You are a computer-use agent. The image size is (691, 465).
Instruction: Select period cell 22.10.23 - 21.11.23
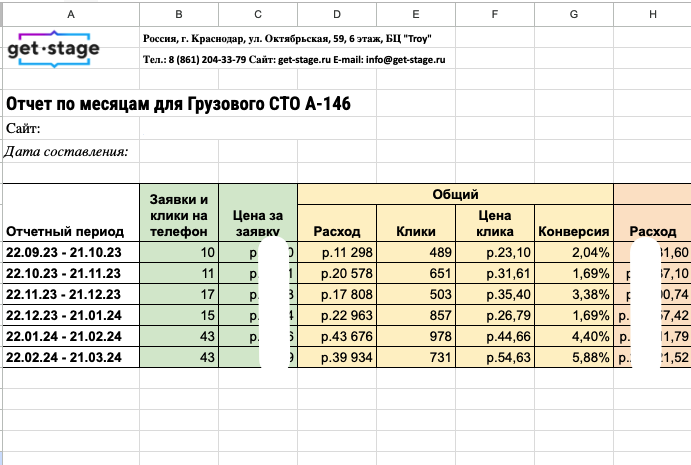tap(71, 273)
